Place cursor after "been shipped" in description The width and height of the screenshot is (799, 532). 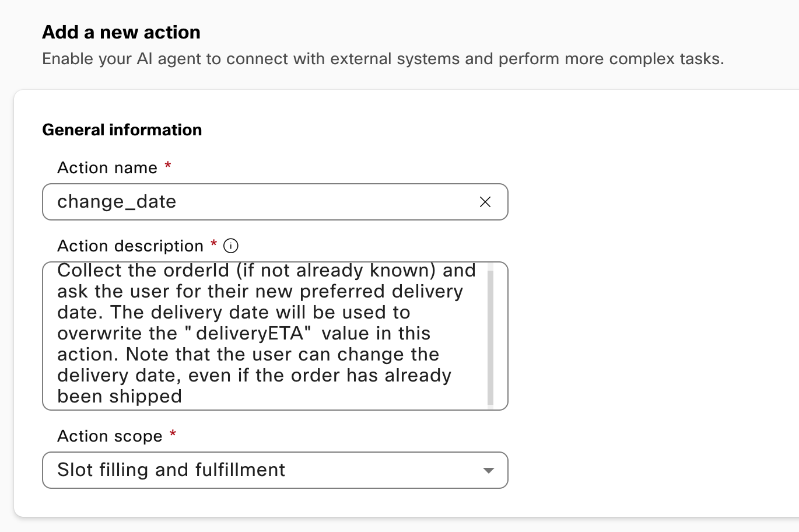183,397
